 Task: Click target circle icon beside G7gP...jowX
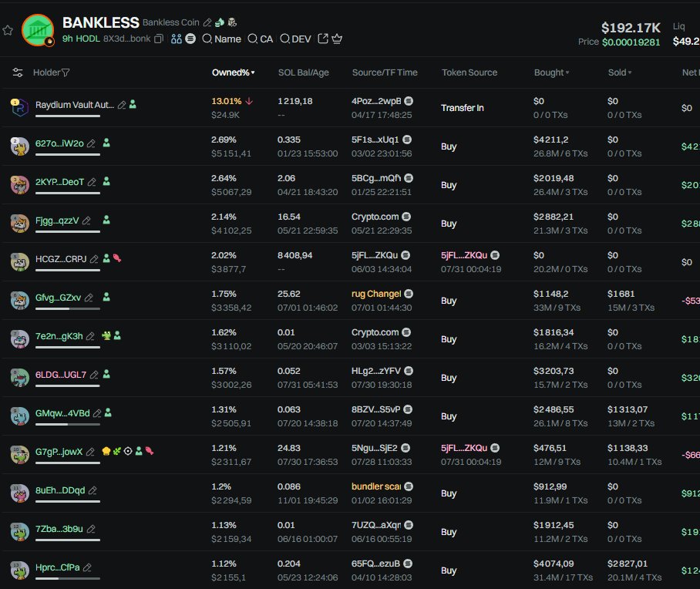[x=128, y=451]
